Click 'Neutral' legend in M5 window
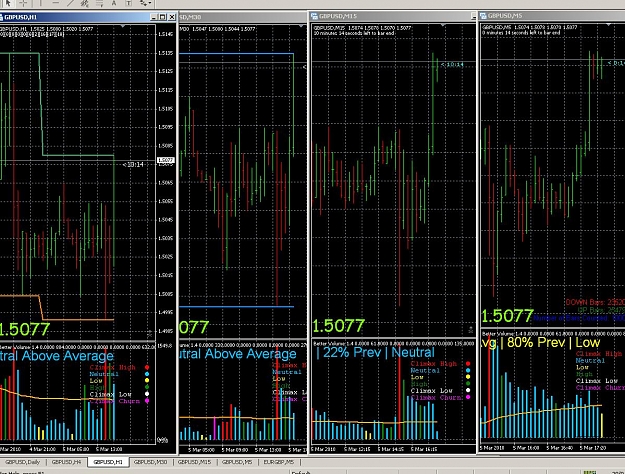Viewport: 625px width, 474px height. [x=590, y=360]
